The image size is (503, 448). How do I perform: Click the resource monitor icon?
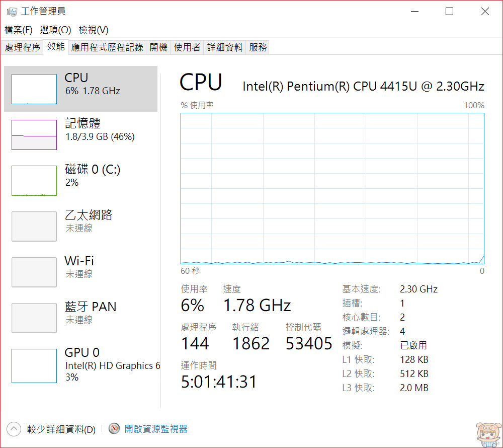click(x=114, y=428)
